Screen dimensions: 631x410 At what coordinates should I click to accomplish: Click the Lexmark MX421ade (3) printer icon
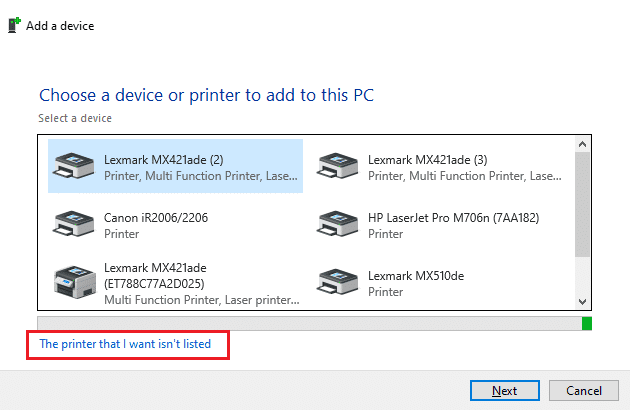click(337, 166)
